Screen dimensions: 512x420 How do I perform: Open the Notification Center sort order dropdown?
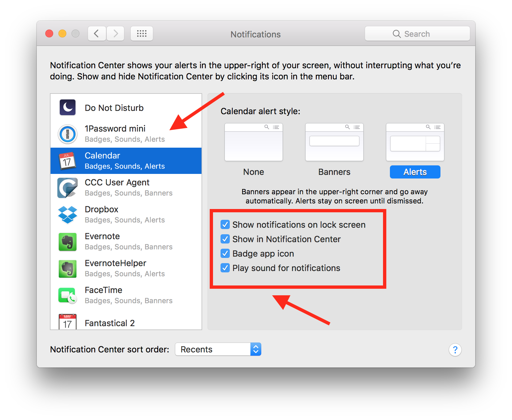point(218,349)
